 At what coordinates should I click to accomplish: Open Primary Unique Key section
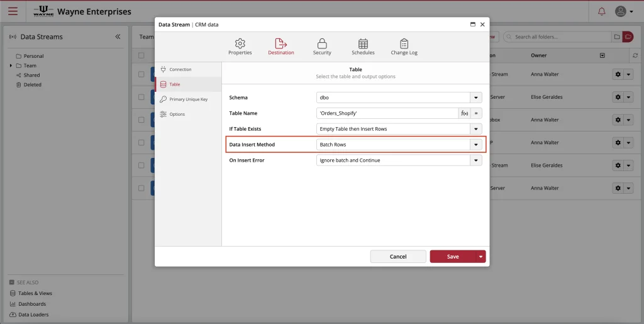point(188,99)
